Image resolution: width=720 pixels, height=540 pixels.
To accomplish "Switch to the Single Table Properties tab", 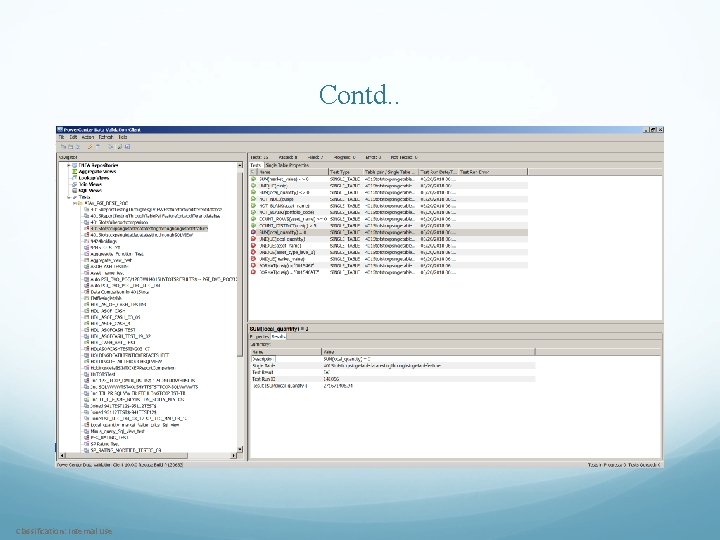I will click(287, 165).
